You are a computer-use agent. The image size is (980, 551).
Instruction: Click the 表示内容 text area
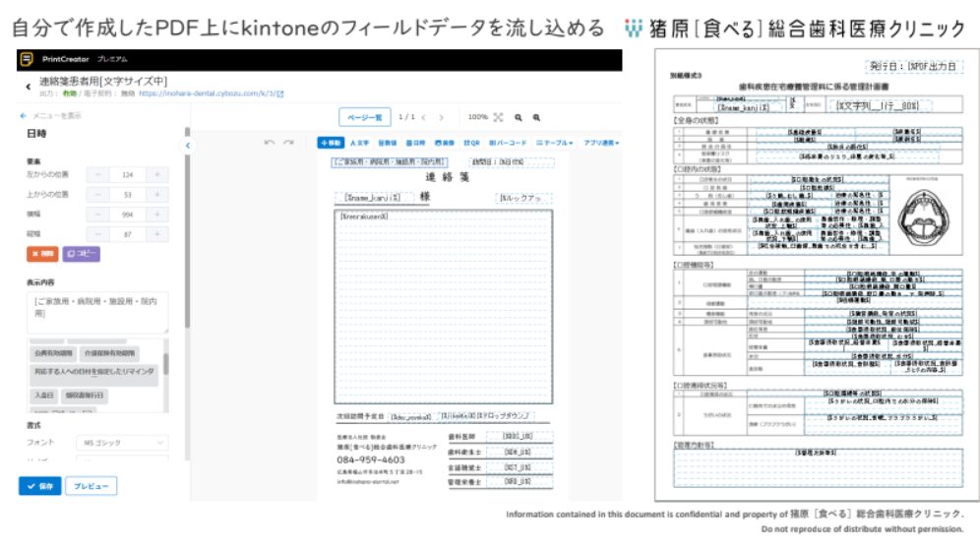(97, 312)
